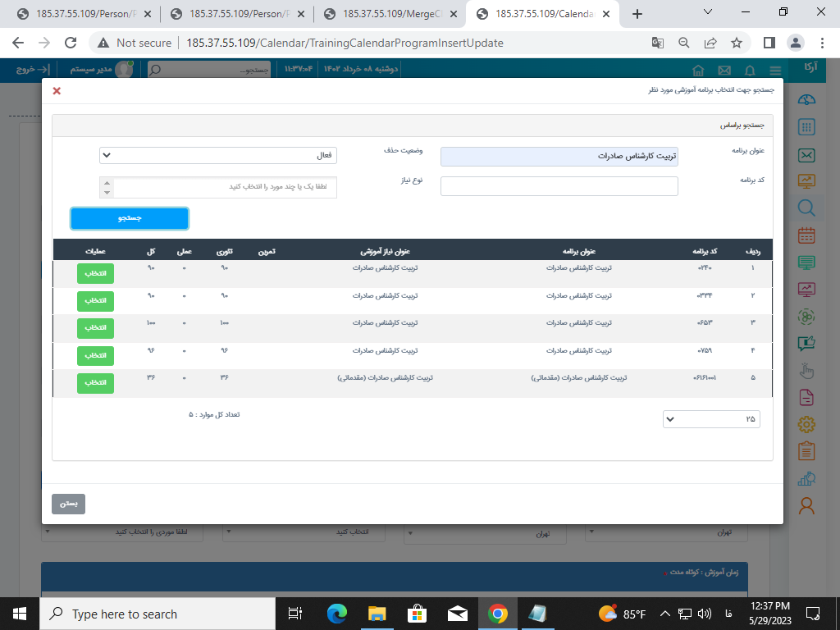The height and width of the screenshot is (630, 840).
Task: Expand the وضعیت حذف dropdown showing فعال
Action: [218, 155]
